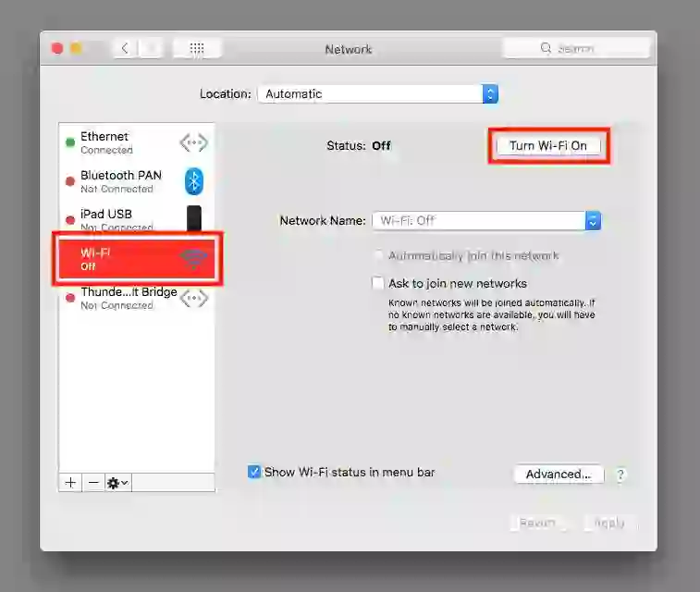Show all preferences with the grid icon
Image resolution: width=700 pixels, height=592 pixels.
click(x=197, y=48)
